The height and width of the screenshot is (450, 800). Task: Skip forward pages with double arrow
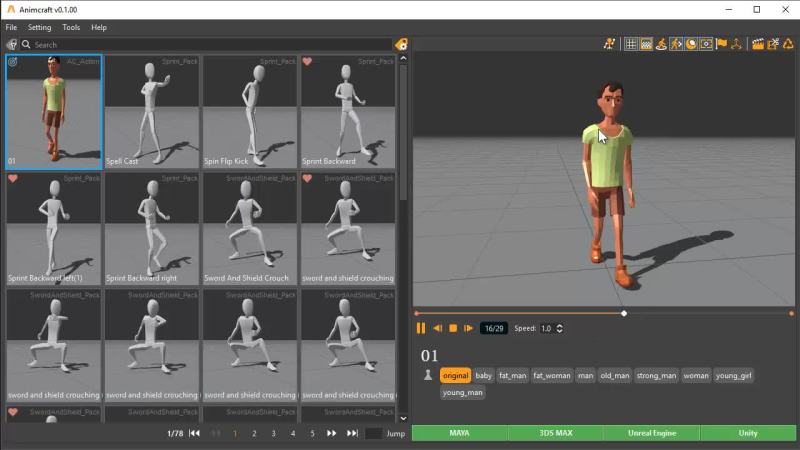point(332,433)
